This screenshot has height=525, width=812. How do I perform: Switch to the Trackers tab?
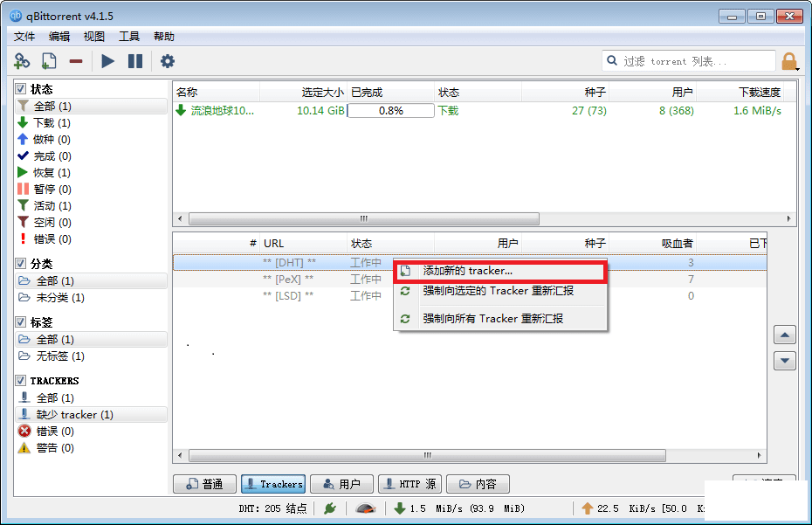273,484
